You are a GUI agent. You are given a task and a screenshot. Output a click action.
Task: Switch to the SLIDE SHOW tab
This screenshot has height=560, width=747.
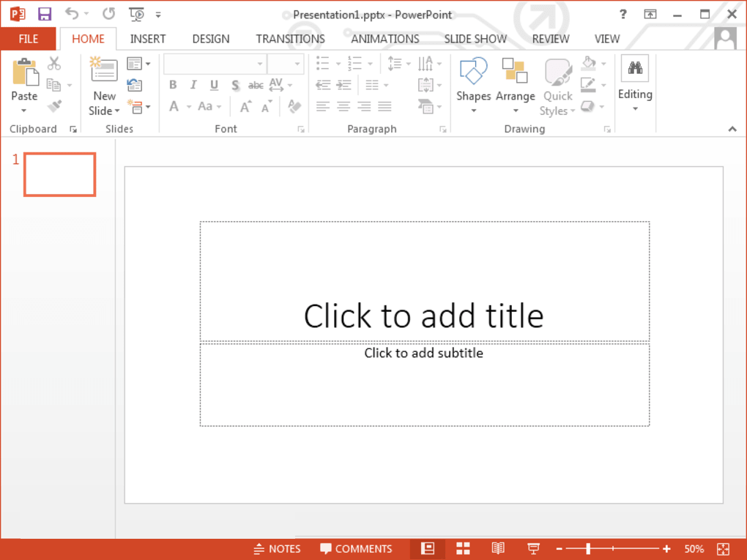pos(475,39)
